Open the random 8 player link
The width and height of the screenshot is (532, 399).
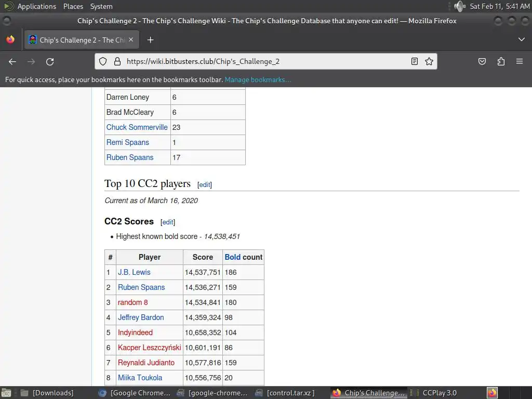132,302
